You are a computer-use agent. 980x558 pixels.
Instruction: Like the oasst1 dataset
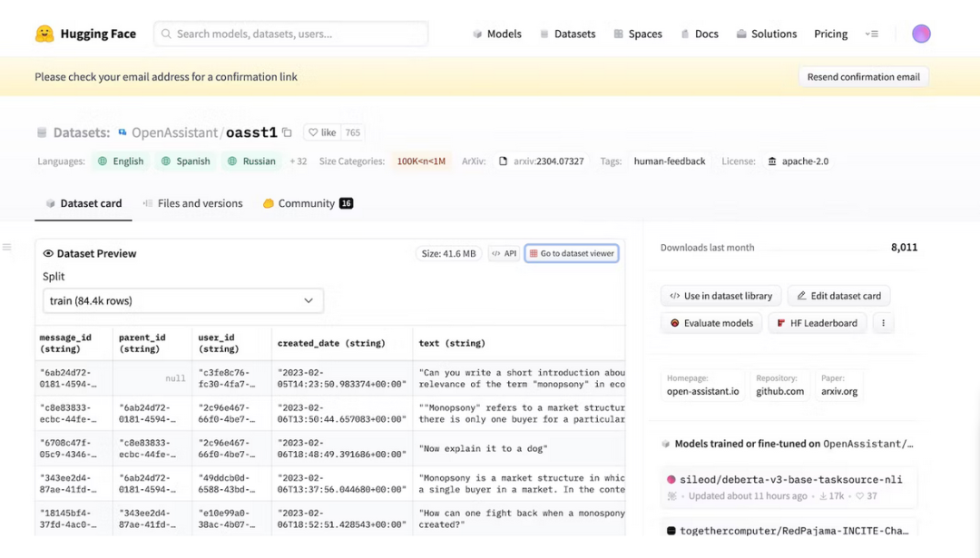tap(322, 132)
